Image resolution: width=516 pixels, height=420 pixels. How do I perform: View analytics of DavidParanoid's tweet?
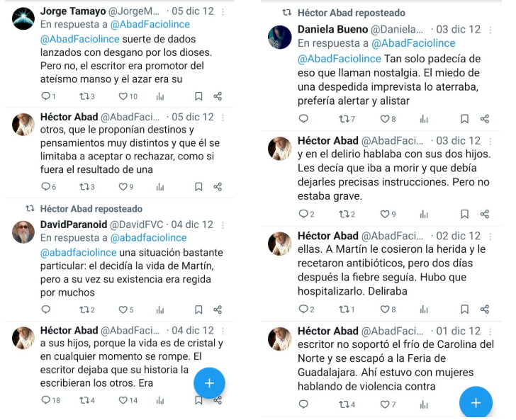(159, 310)
